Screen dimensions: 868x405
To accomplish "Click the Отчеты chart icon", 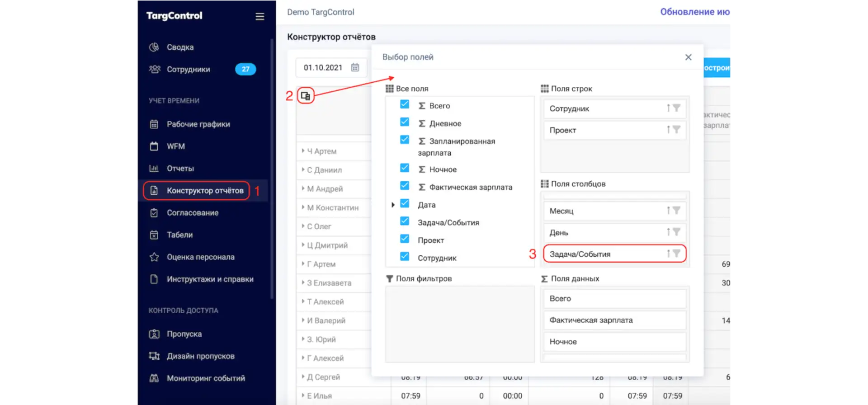I will click(x=154, y=168).
